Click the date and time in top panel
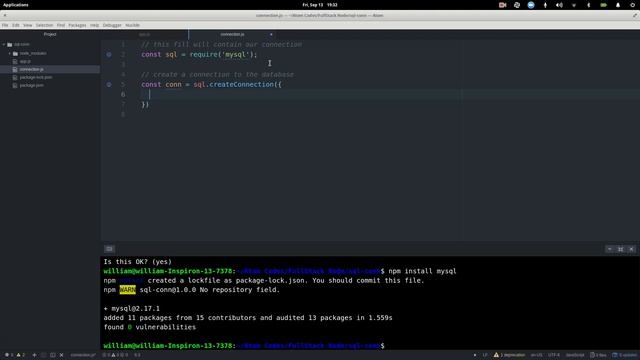Image resolution: width=640 pixels, height=360 pixels. click(320, 5)
